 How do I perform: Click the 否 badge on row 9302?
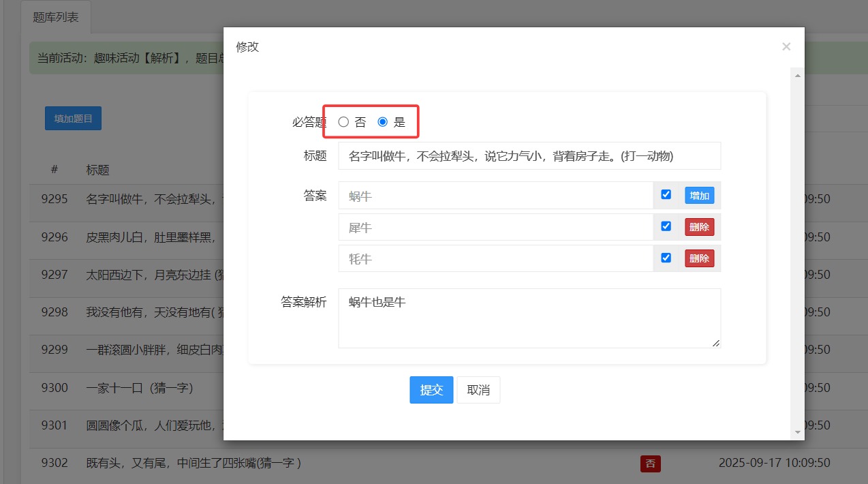tap(651, 463)
